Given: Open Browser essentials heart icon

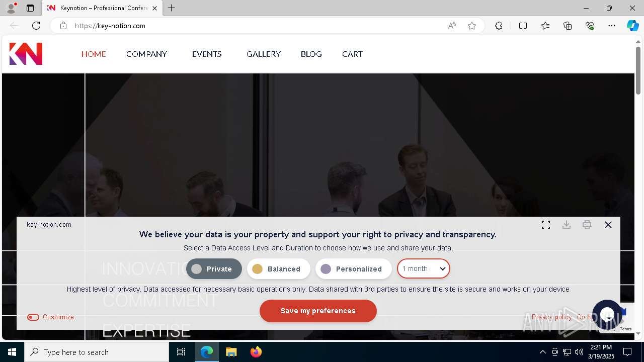Looking at the screenshot, I should point(590,26).
